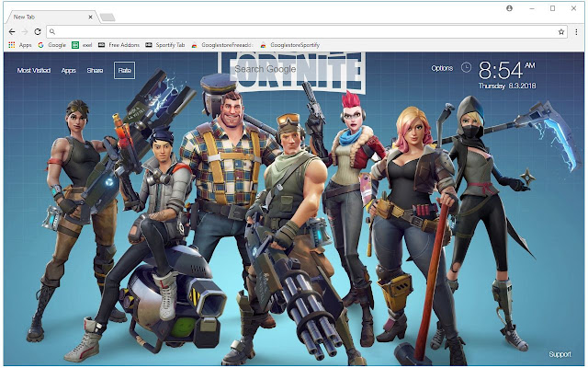Screen dimensions: 588x368
Task: Open the Free Addons bookmark
Action: coord(119,45)
